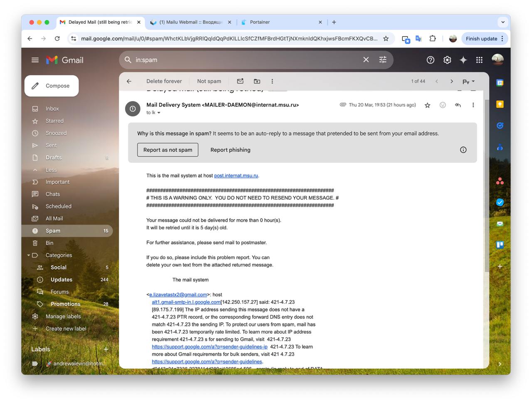Open Google Keep side panel icon

[x=500, y=104]
